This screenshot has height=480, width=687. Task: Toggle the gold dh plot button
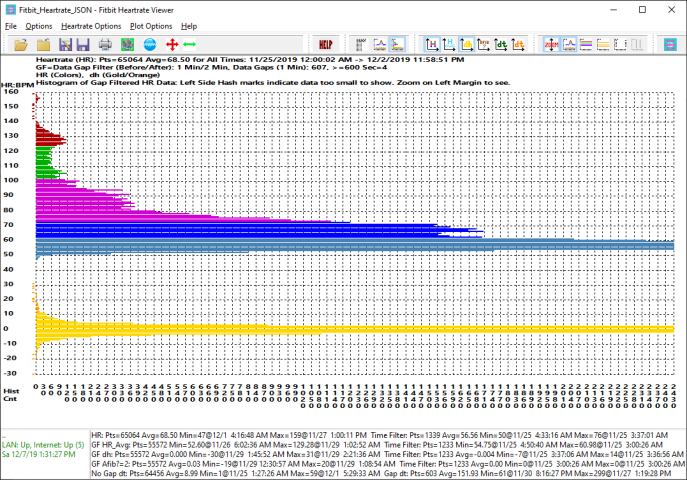467,45
